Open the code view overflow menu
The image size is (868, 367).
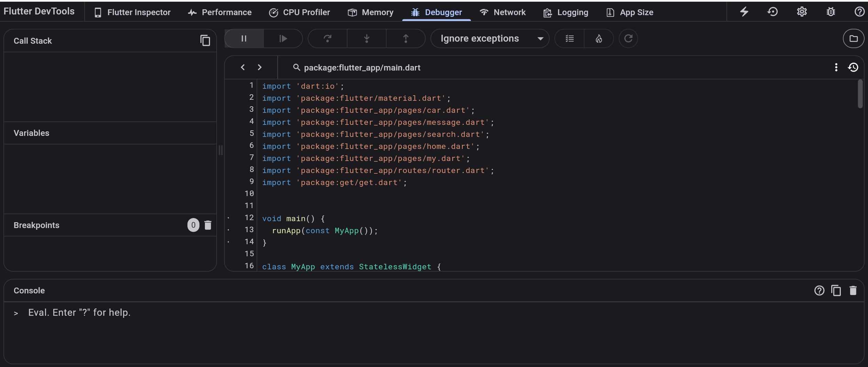pos(836,67)
